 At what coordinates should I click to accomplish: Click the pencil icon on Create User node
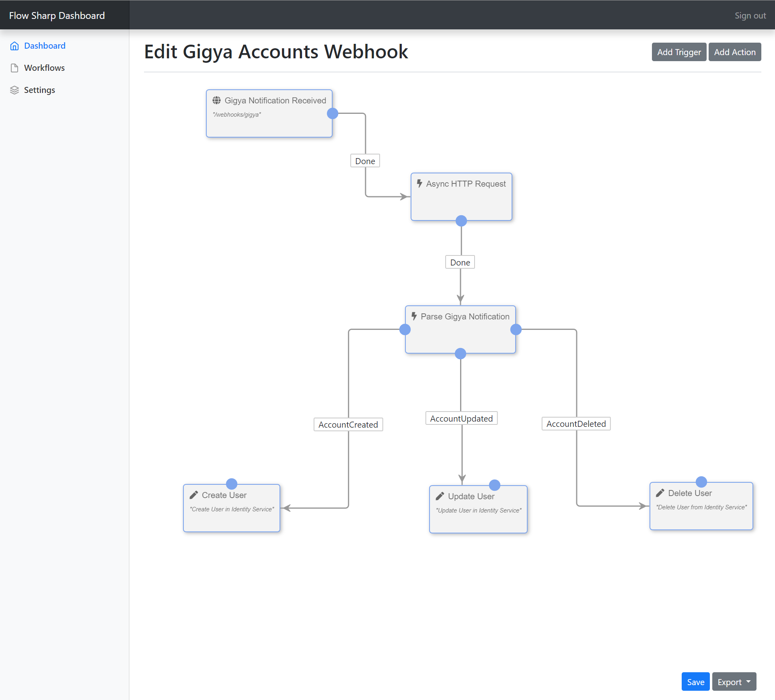[194, 495]
